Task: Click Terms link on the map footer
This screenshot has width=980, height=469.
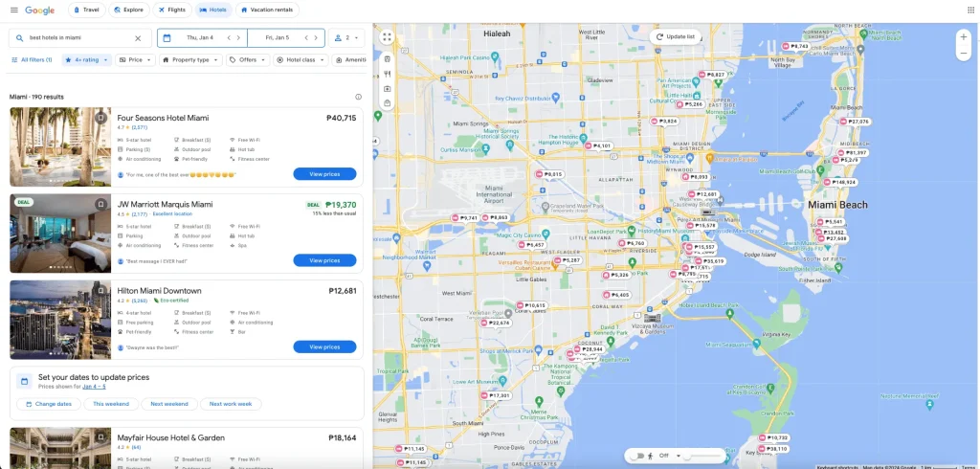Action: click(x=969, y=466)
